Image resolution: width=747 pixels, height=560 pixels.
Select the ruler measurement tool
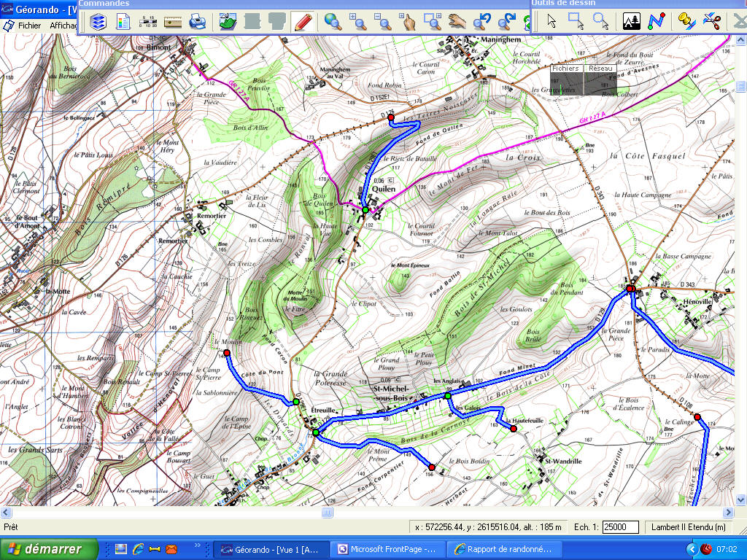pos(172,22)
